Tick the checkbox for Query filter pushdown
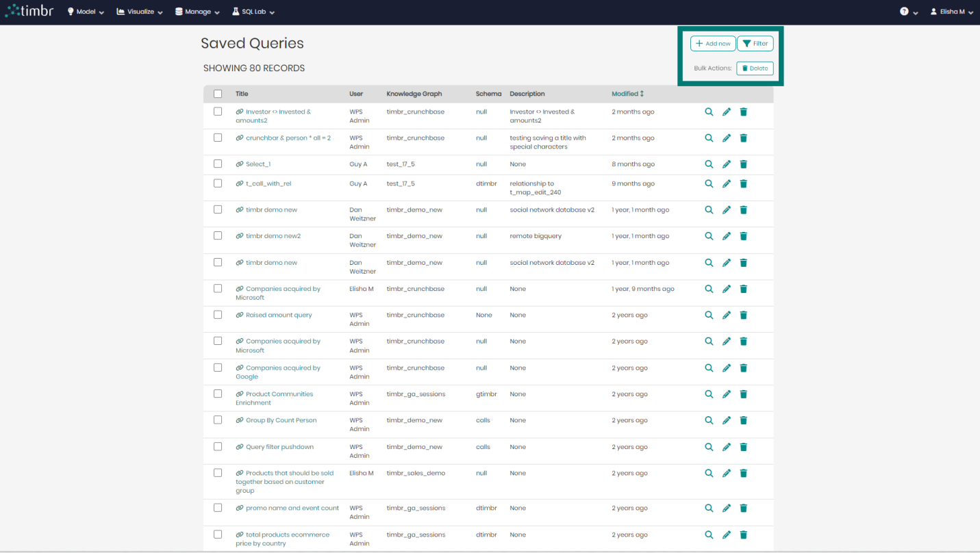 [218, 447]
